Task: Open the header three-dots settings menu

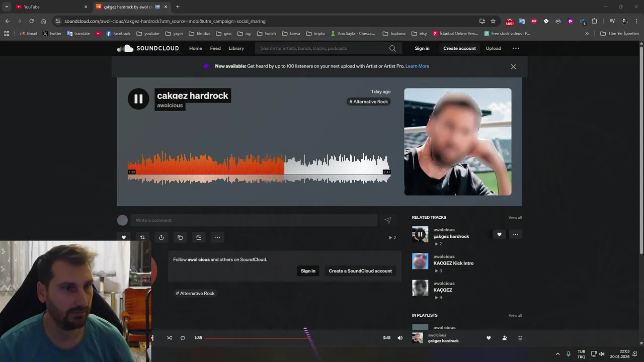Action: pos(516,48)
